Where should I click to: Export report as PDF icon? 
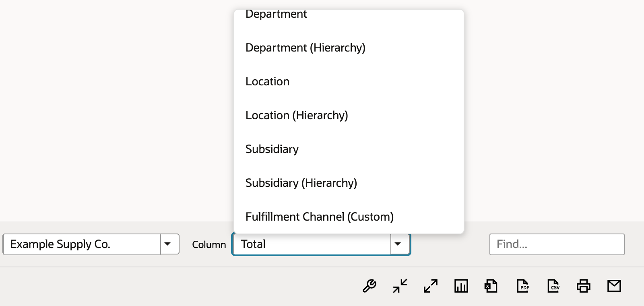[522, 286]
